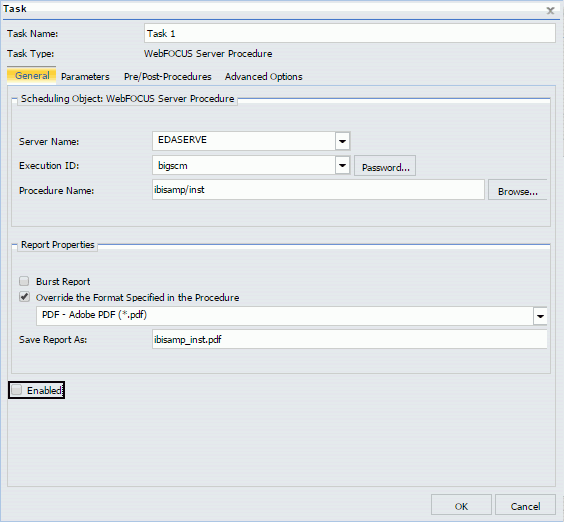Select the Advanced Options tab
This screenshot has height=522, width=564.
click(x=264, y=77)
